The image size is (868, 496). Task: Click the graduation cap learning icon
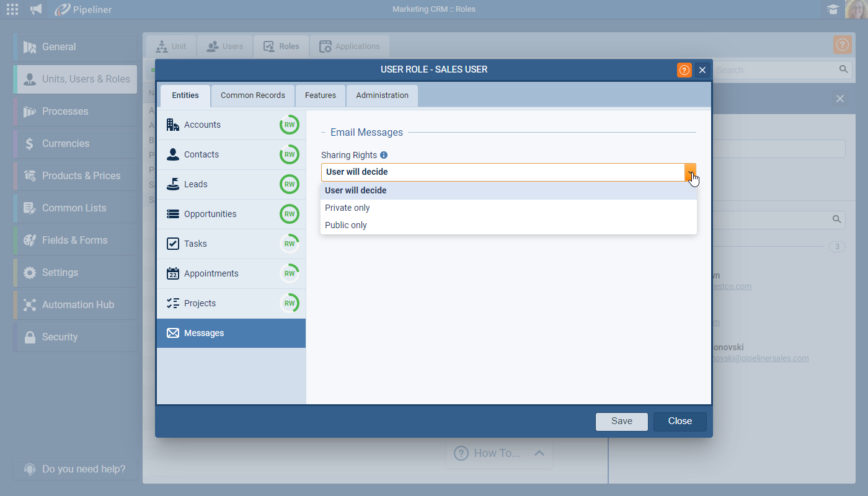(x=833, y=9)
